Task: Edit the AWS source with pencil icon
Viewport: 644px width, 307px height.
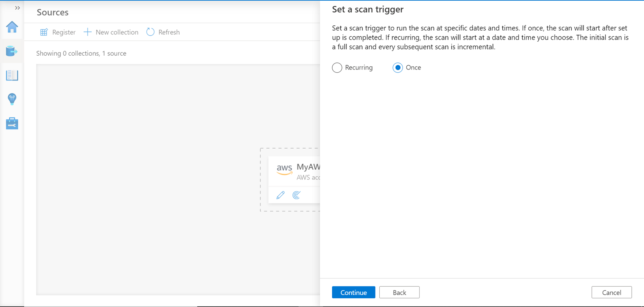Action: click(280, 195)
